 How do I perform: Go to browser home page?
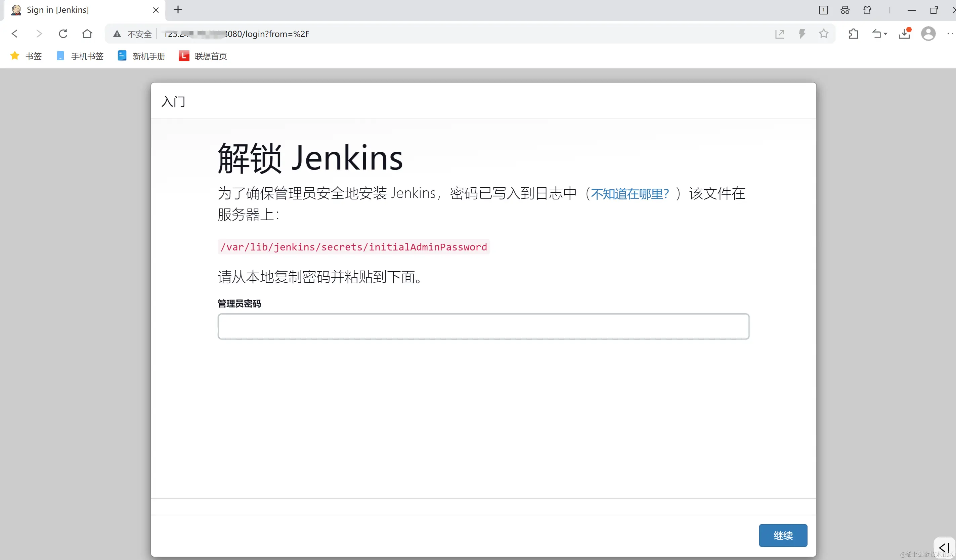pyautogui.click(x=87, y=34)
